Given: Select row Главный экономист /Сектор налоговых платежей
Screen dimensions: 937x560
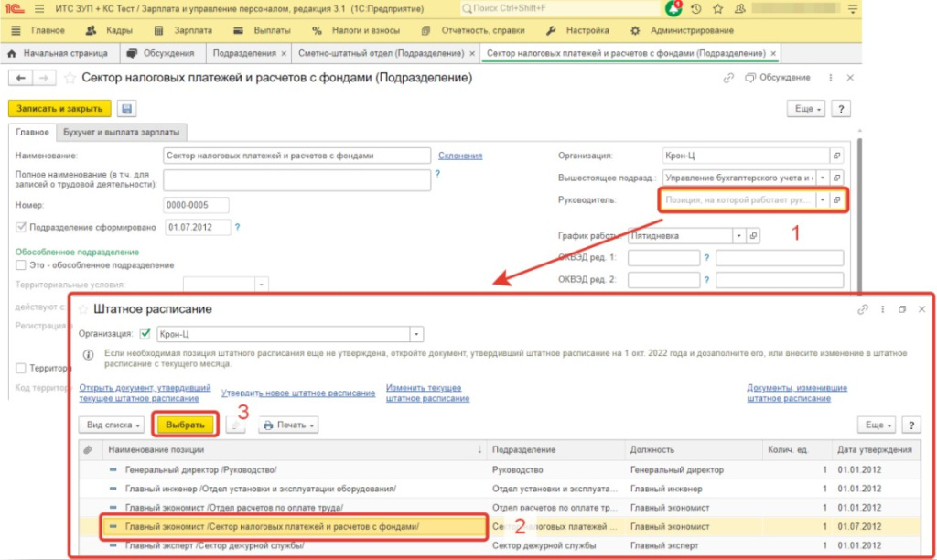Looking at the screenshot, I should coord(499,526).
